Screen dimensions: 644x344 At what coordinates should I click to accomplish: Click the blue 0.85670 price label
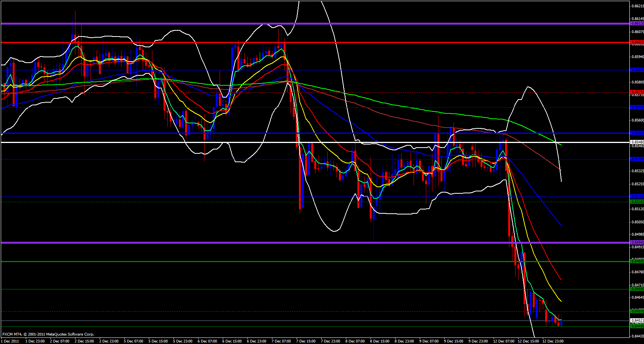[637, 107]
